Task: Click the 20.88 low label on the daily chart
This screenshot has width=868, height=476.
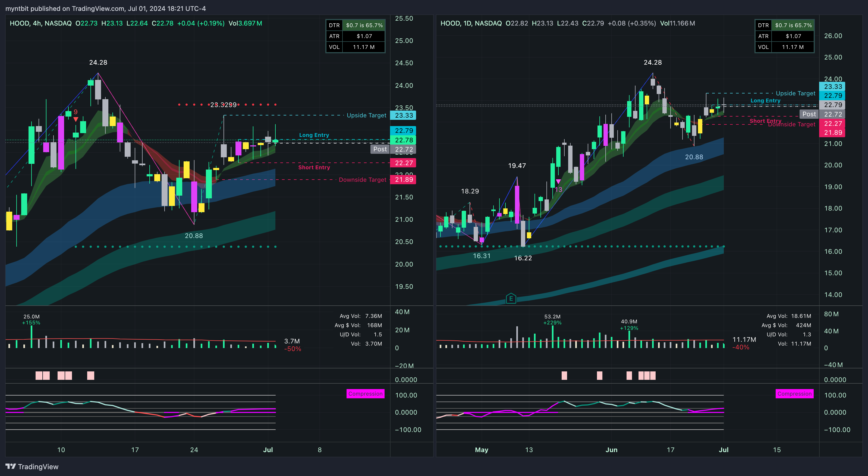Action: coord(694,157)
